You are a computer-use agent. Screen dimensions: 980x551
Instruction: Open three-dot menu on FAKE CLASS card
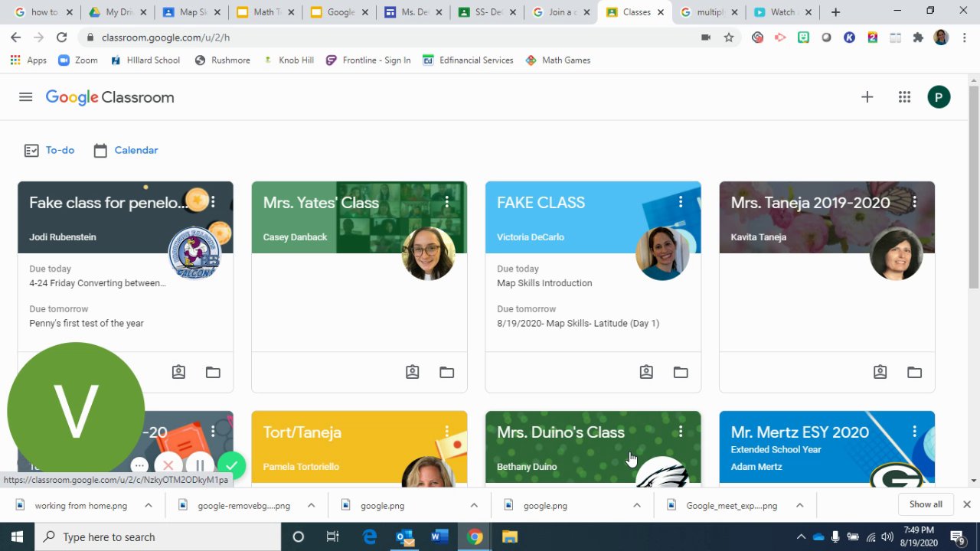[x=681, y=202]
